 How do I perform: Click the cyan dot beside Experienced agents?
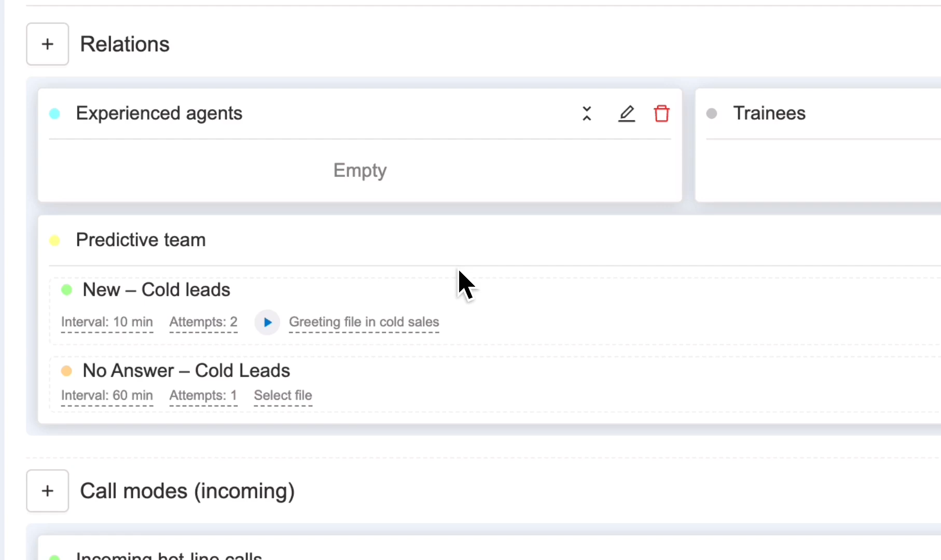pos(54,114)
